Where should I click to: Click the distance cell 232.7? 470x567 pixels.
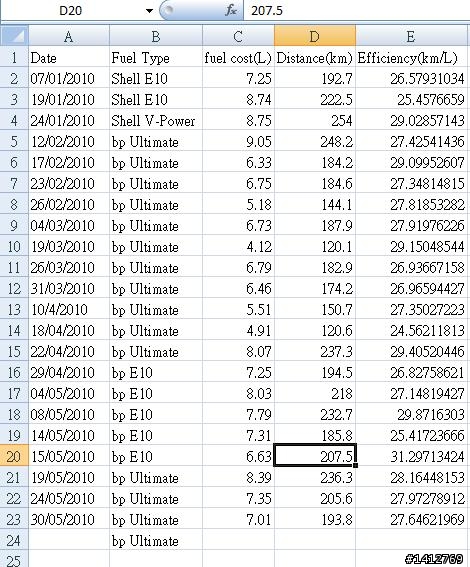[x=315, y=414]
